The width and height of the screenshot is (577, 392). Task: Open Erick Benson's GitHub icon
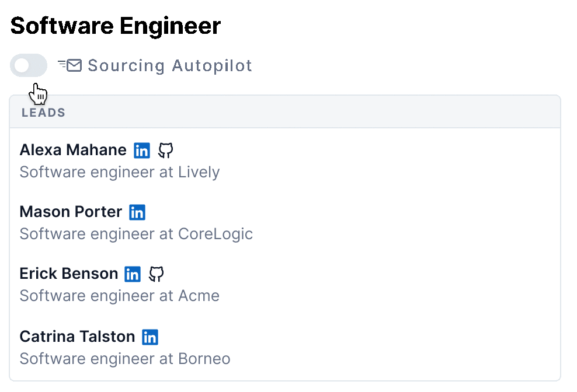click(x=156, y=274)
